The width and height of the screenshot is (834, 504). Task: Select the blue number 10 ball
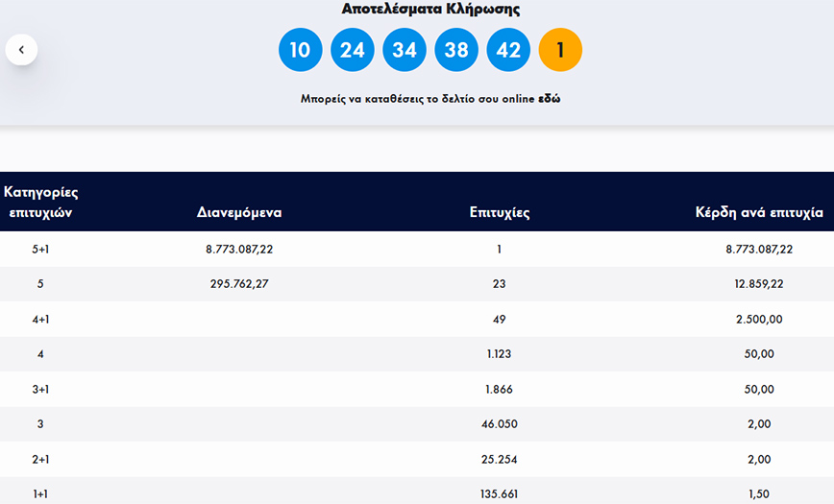coord(300,50)
